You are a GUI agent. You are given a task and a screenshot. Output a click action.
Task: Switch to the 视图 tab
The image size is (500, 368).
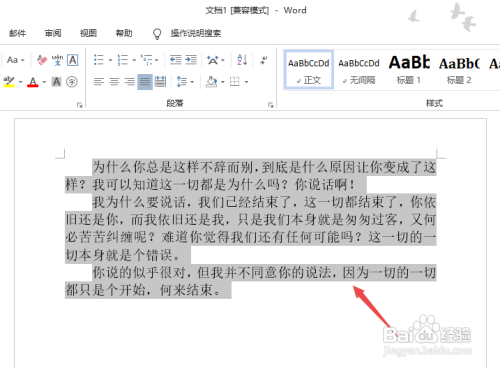88,33
